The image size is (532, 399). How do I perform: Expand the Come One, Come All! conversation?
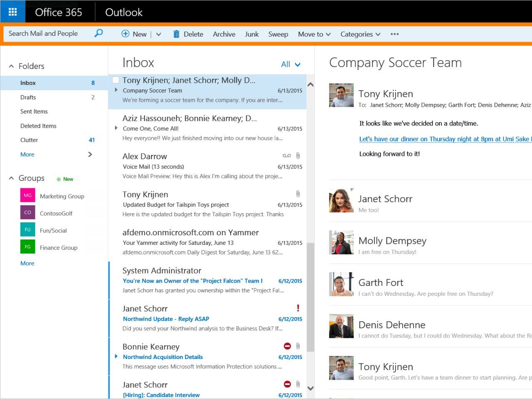116,128
